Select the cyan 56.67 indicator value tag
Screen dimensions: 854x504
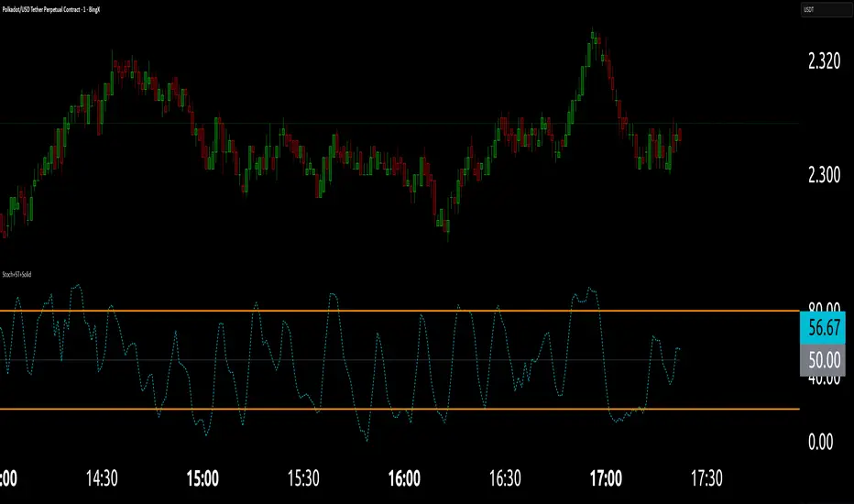click(823, 327)
